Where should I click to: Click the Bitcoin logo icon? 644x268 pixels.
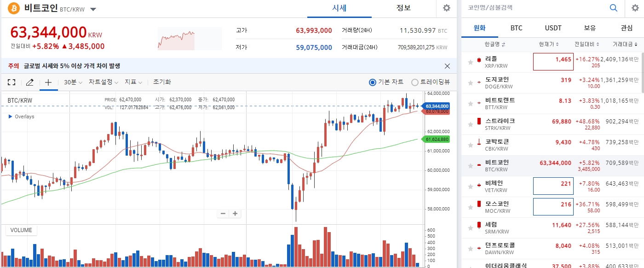(x=14, y=8)
